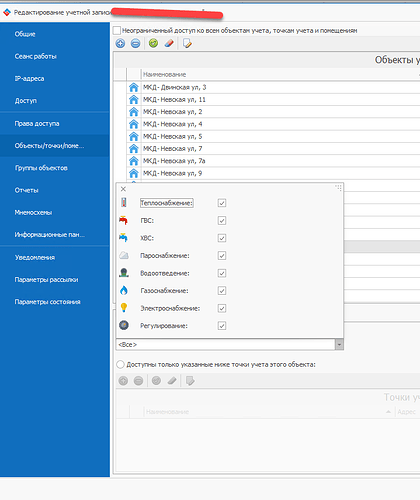Select only specified metering points radio button
420x500 pixels.
120,364
